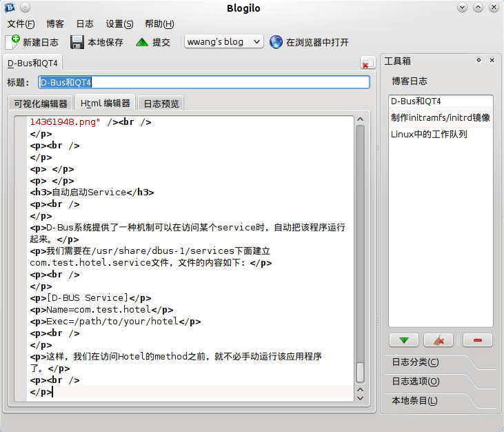
Task: Click the broom clear-list icon button
Action: click(439, 340)
